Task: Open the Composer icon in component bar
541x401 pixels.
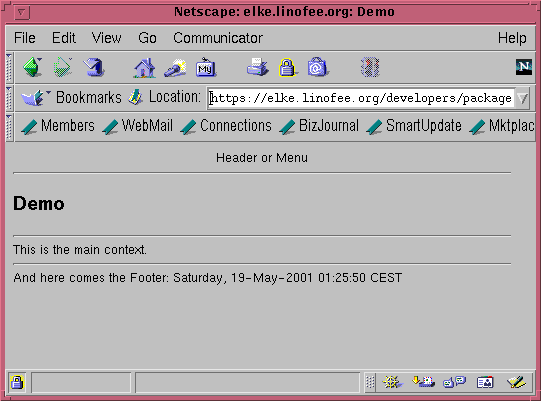Action: click(x=516, y=382)
